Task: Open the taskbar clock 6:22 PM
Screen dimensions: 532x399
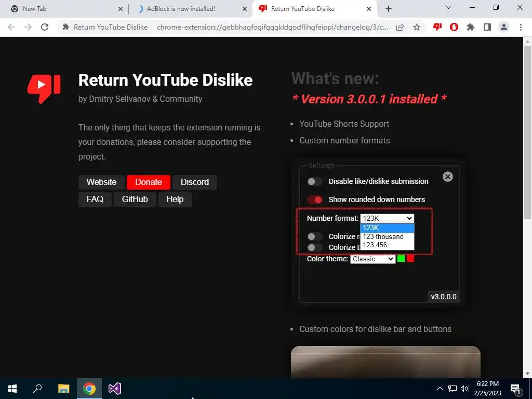Action: (x=487, y=389)
